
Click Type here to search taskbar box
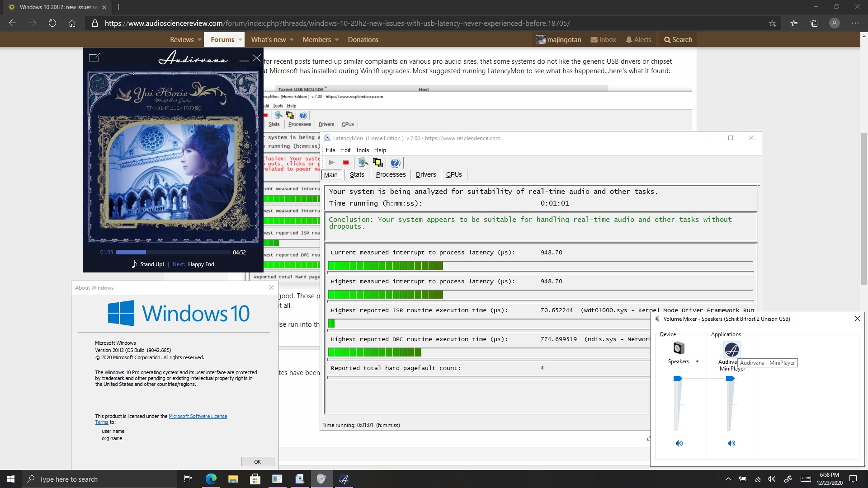99,479
